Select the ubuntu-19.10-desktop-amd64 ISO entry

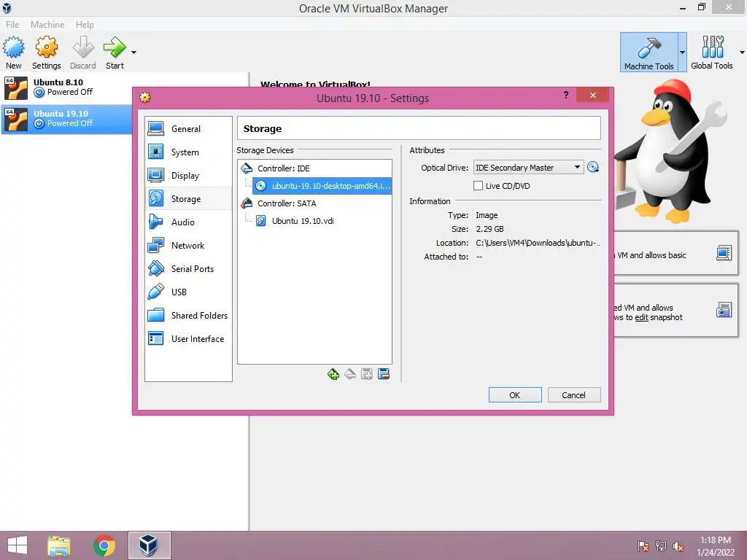322,186
